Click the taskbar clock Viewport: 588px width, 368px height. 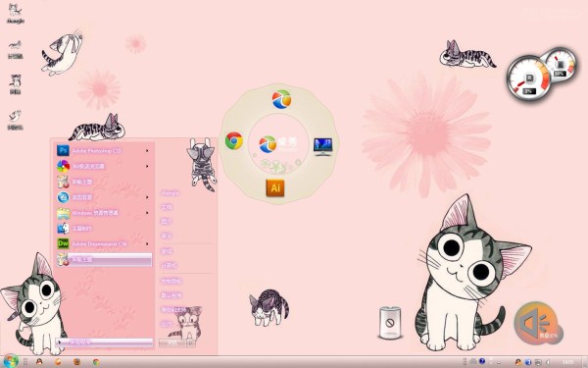point(568,362)
